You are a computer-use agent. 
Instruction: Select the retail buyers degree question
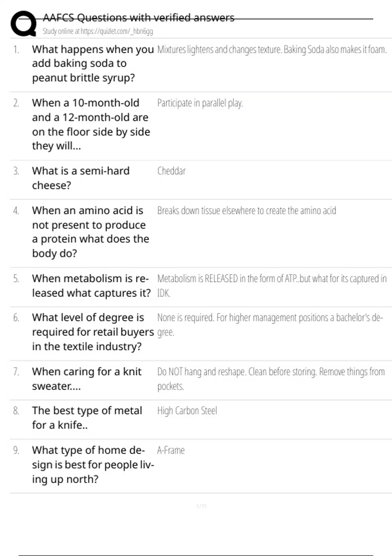point(93,332)
